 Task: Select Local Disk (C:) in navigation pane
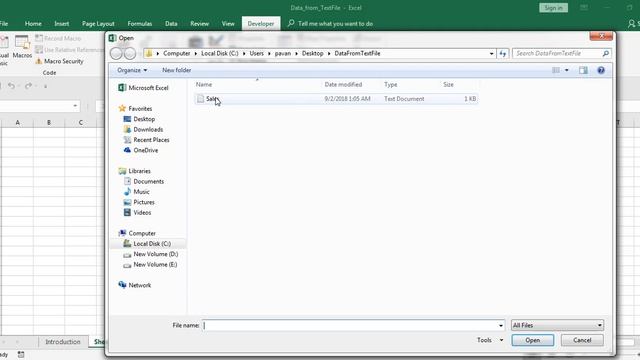(147, 244)
